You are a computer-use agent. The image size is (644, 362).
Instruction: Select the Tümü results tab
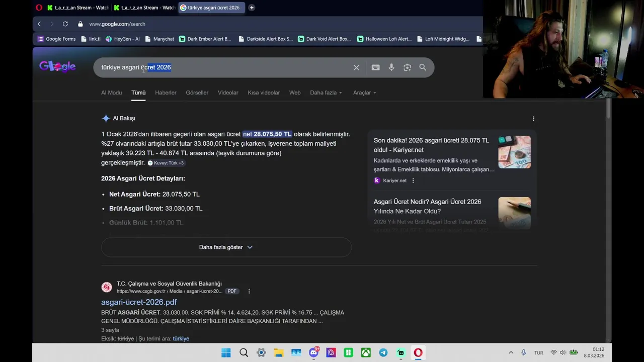point(138,93)
